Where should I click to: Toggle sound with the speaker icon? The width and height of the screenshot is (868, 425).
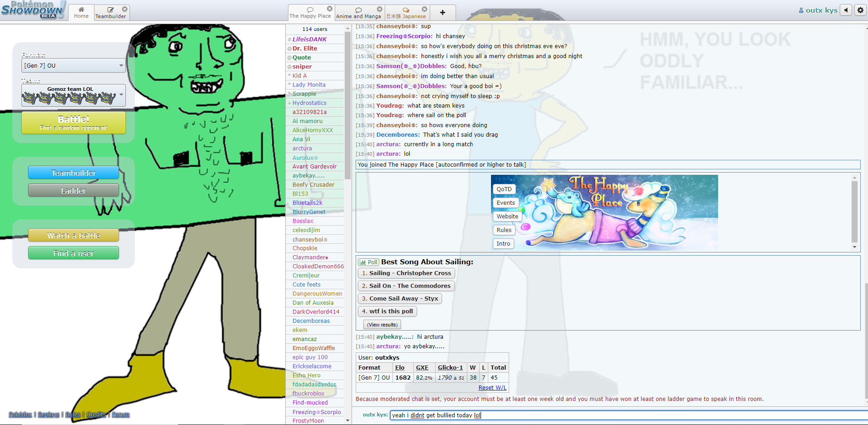click(x=846, y=10)
